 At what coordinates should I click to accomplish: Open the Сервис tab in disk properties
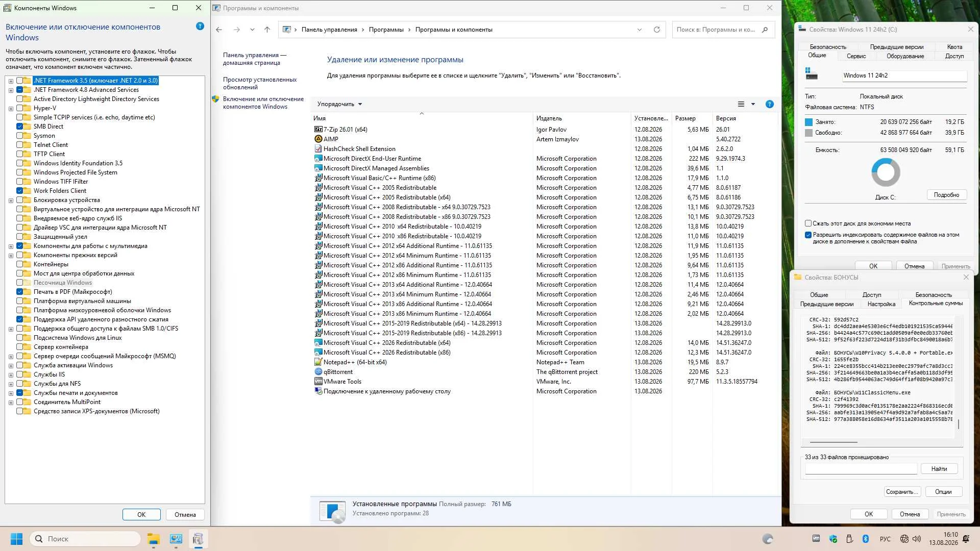[x=856, y=56]
